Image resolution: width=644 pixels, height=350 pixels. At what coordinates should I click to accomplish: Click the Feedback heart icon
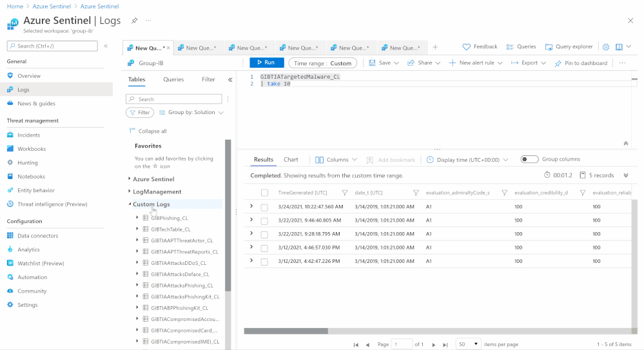tap(467, 47)
